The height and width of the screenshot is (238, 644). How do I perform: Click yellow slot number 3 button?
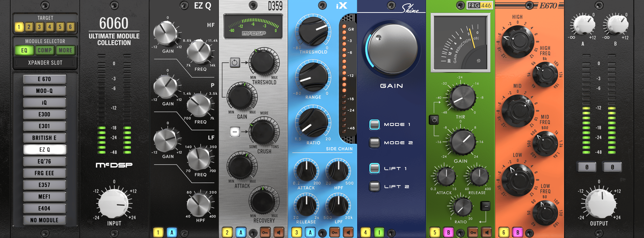click(x=297, y=232)
